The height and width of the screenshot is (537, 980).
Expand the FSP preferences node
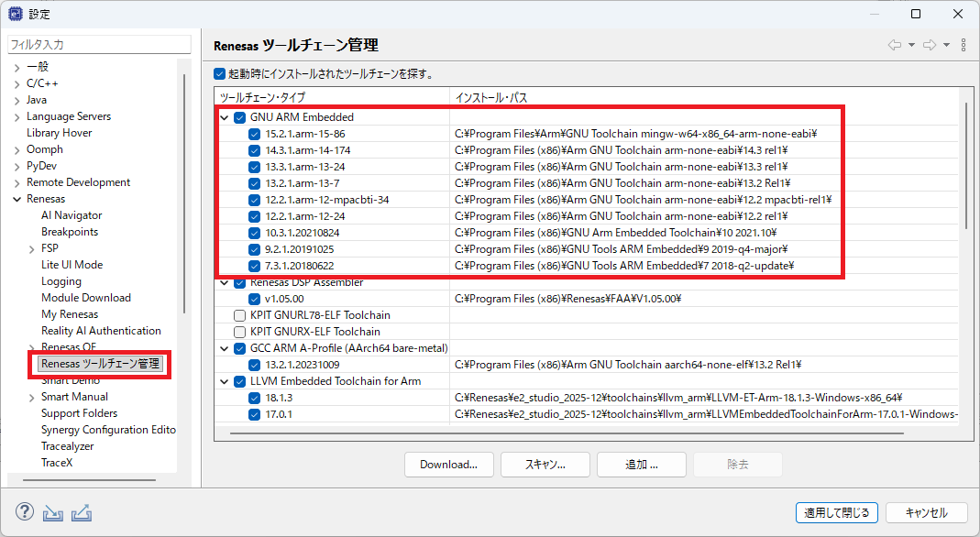(32, 248)
